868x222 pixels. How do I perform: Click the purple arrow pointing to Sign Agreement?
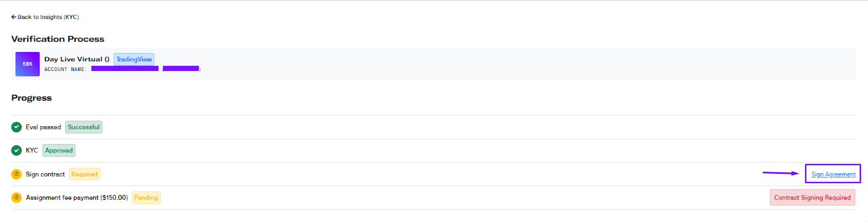781,173
